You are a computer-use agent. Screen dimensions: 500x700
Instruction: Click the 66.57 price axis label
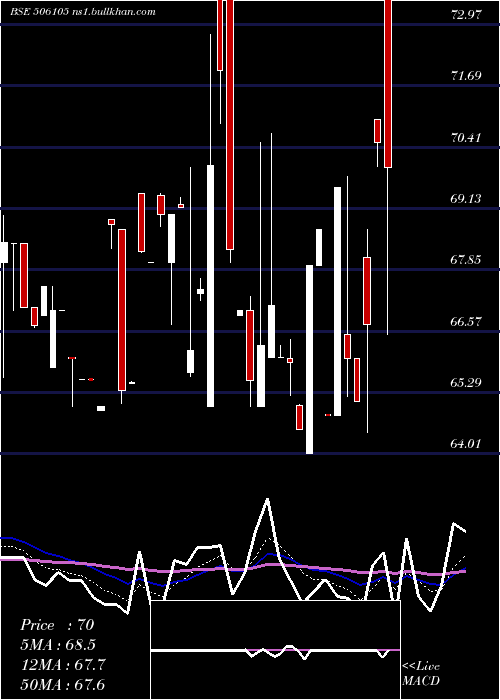467,321
